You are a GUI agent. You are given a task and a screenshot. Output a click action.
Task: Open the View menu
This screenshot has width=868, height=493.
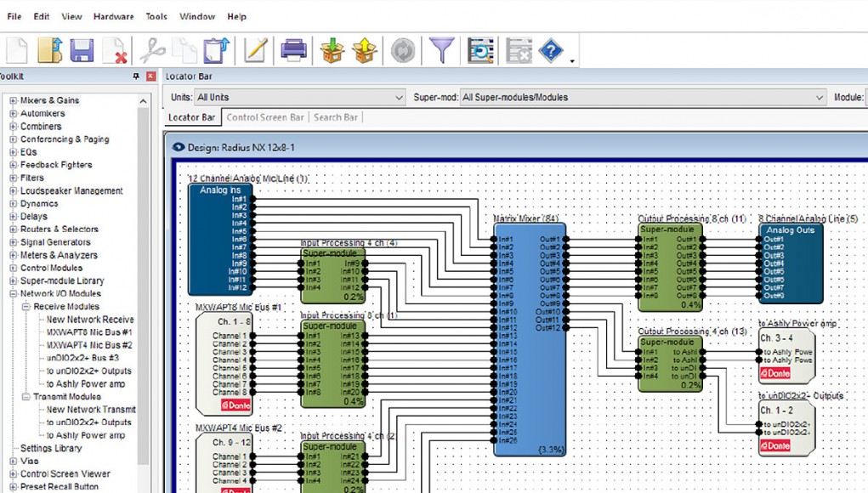72,17
